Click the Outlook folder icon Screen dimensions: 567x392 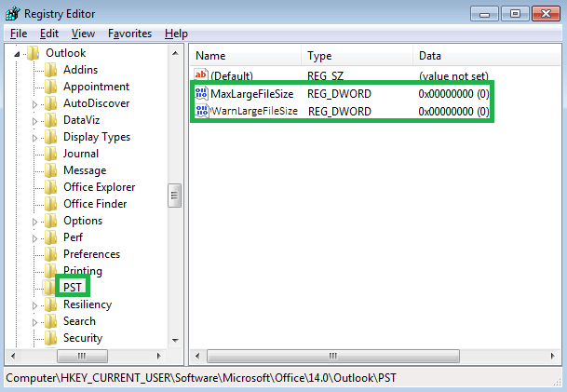33,53
